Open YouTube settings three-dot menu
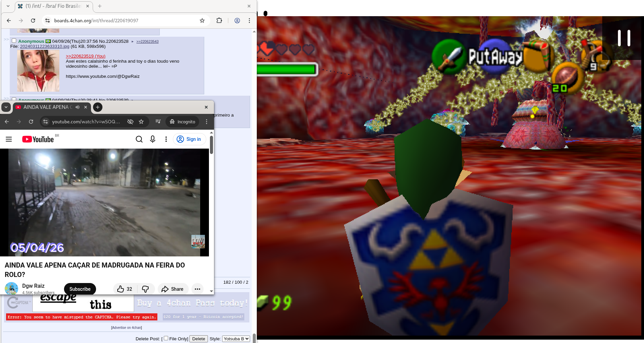644x343 pixels. point(166,139)
